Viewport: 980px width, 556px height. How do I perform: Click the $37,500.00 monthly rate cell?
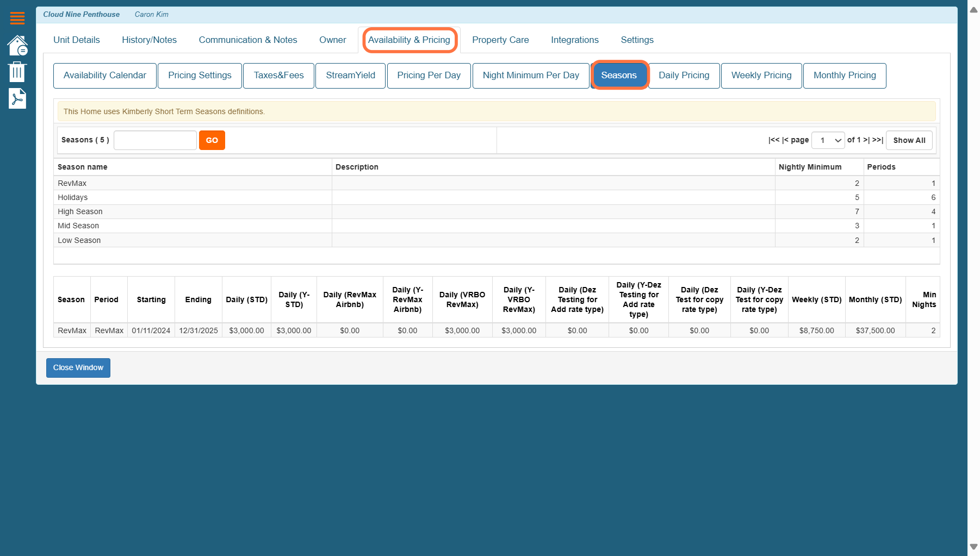pyautogui.click(x=875, y=330)
